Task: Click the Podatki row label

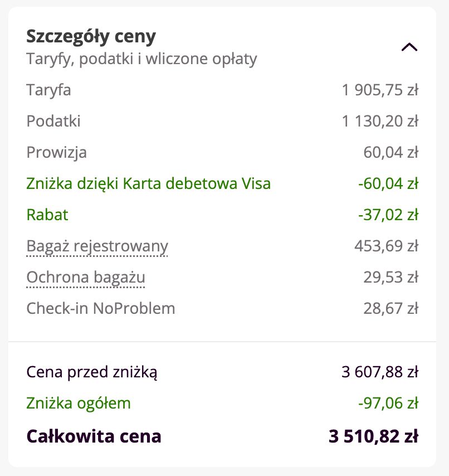Action: [53, 121]
